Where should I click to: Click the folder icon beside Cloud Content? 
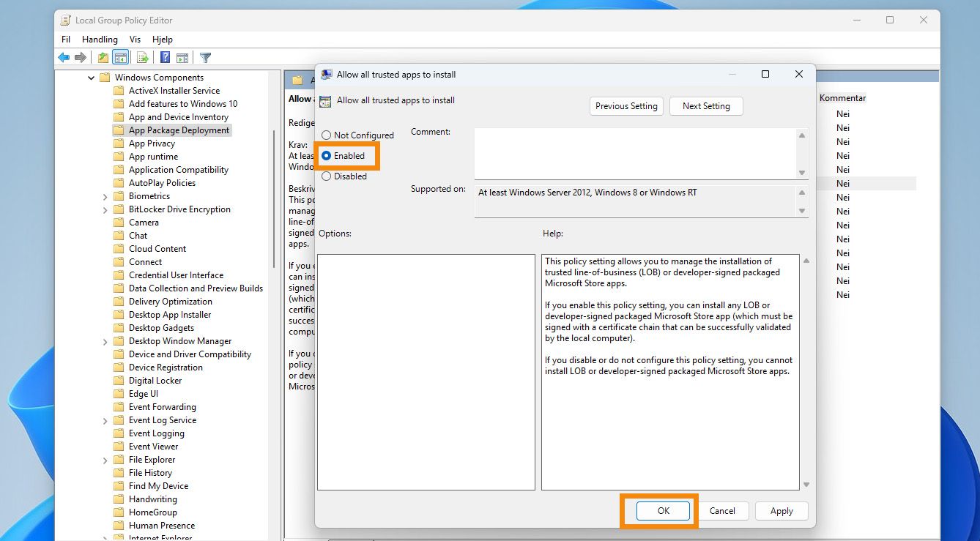click(119, 249)
